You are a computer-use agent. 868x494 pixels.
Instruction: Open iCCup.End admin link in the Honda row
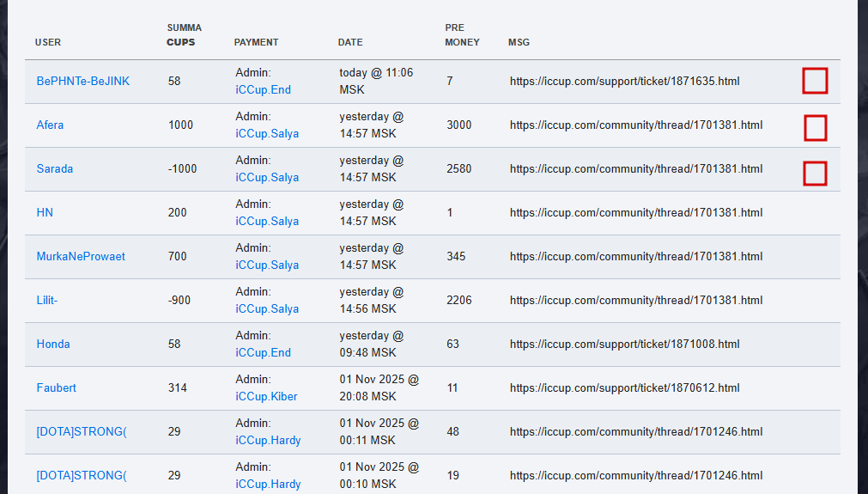click(x=263, y=352)
